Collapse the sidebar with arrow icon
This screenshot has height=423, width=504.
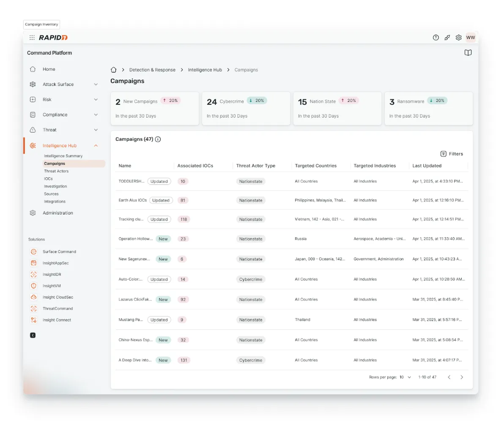pyautogui.click(x=33, y=335)
